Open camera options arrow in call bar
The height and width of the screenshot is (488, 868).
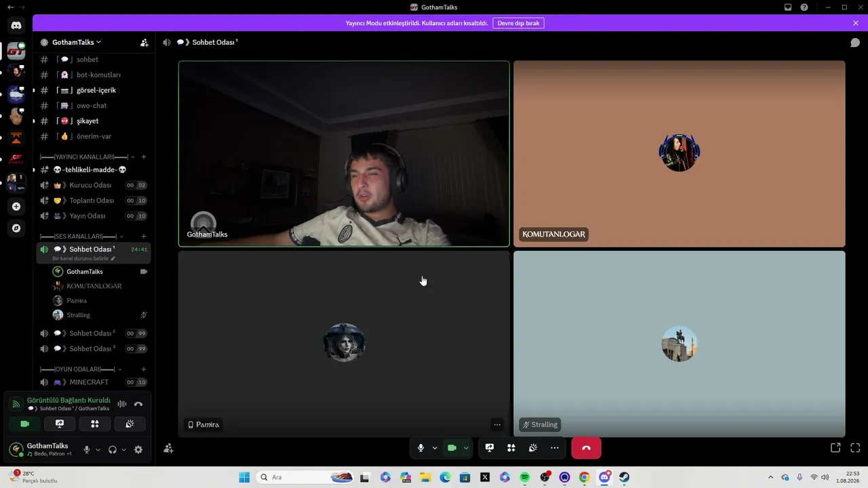[466, 447]
